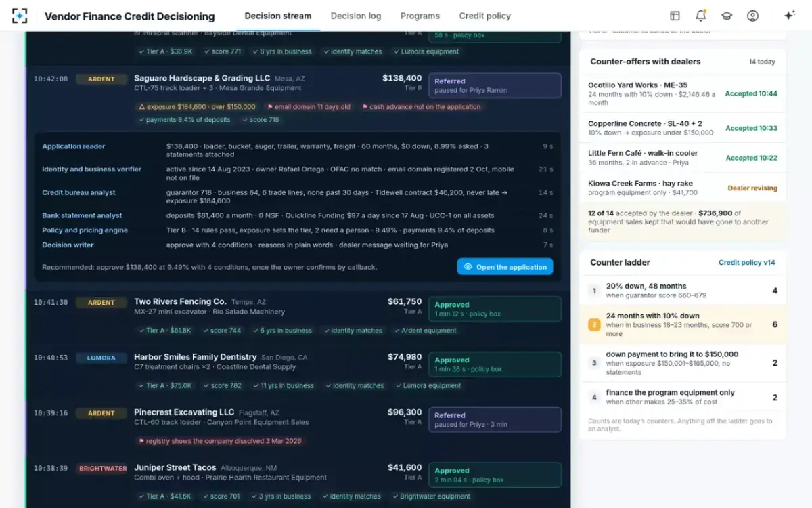Switch to Decision stream tab

[x=278, y=16]
